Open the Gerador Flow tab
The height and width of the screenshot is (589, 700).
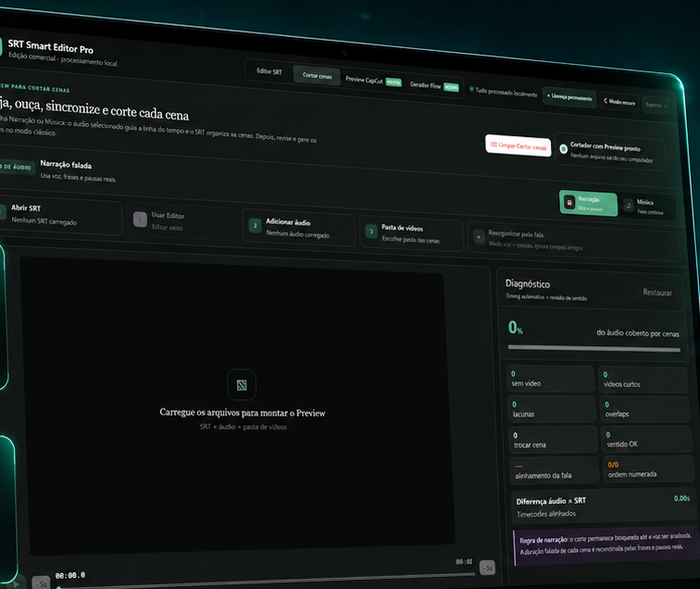click(434, 85)
